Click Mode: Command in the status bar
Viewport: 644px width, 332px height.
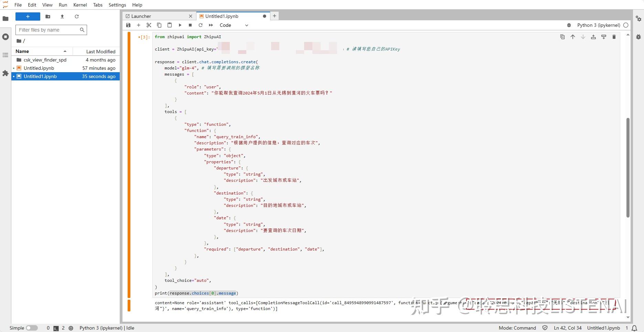[517, 328]
